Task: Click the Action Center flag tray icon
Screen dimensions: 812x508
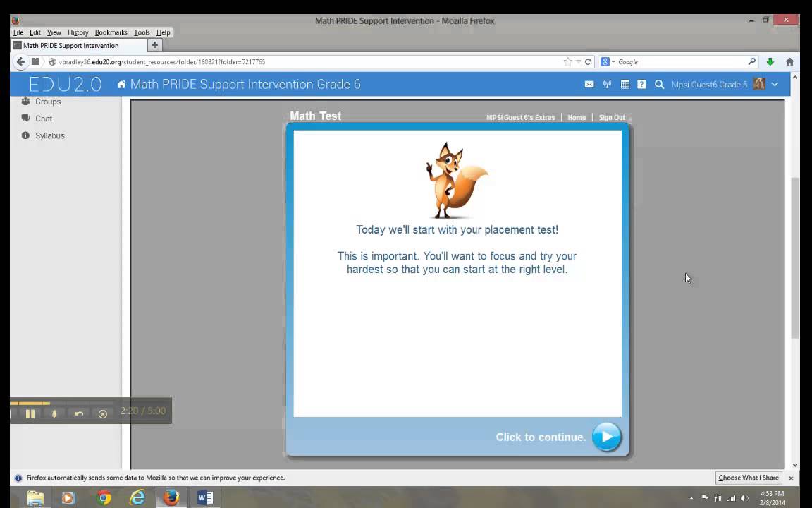Action: (x=705, y=498)
